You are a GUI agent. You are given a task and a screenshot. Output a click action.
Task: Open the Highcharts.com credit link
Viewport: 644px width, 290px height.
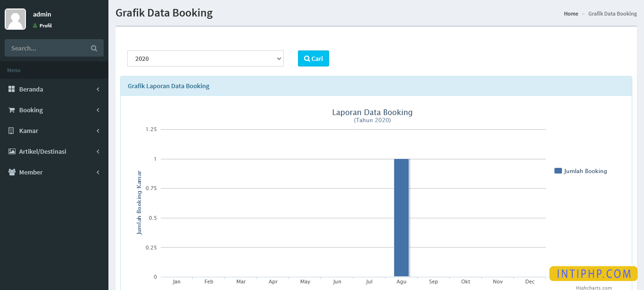[594, 287]
